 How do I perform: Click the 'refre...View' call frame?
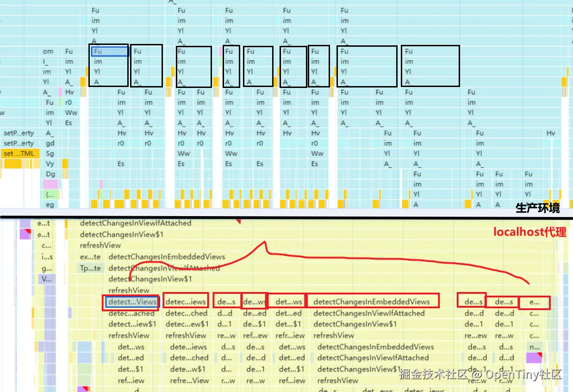pyautogui.click(x=189, y=380)
